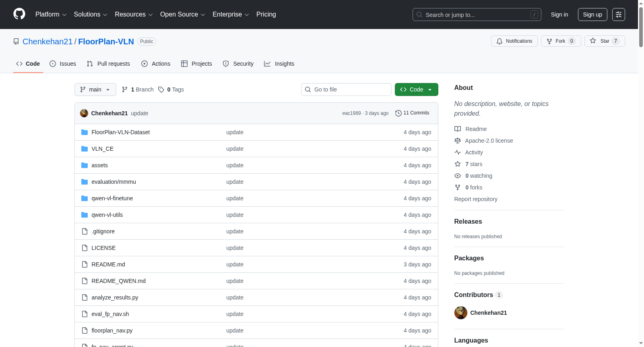Click the commit history clock icon

click(398, 113)
